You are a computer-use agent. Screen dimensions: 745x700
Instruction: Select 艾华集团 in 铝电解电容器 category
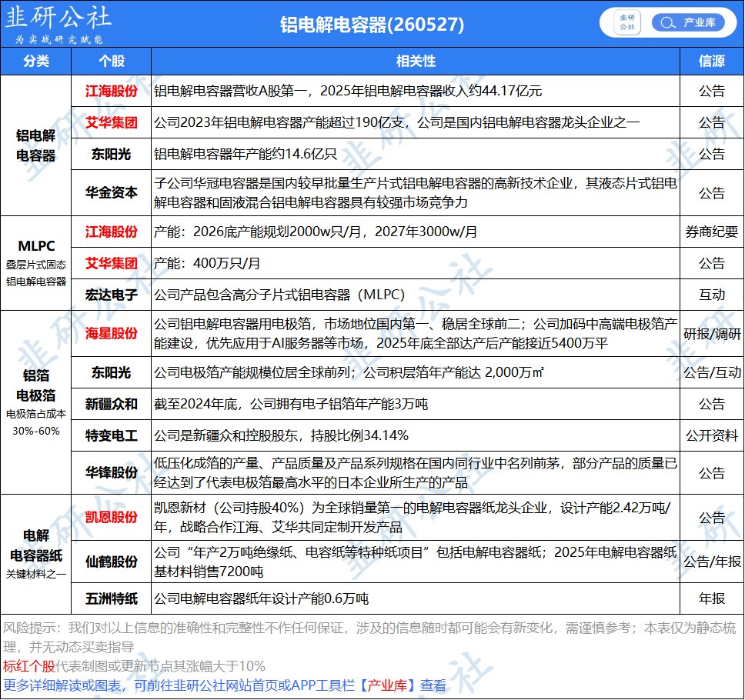(x=111, y=122)
